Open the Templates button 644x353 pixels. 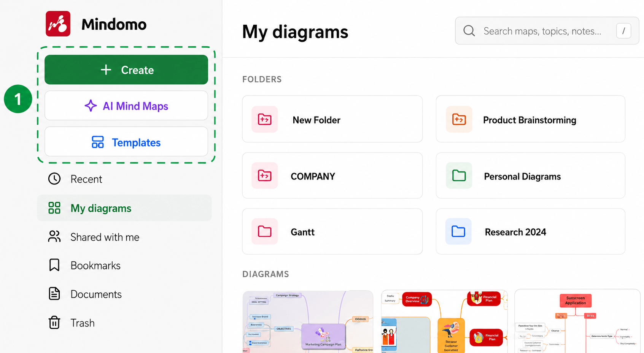coord(126,142)
